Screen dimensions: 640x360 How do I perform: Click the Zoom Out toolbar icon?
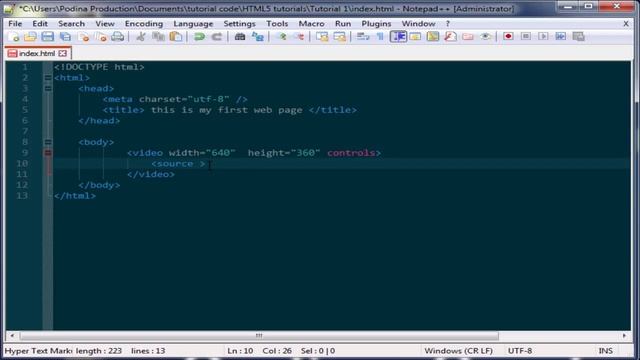pos(299,37)
